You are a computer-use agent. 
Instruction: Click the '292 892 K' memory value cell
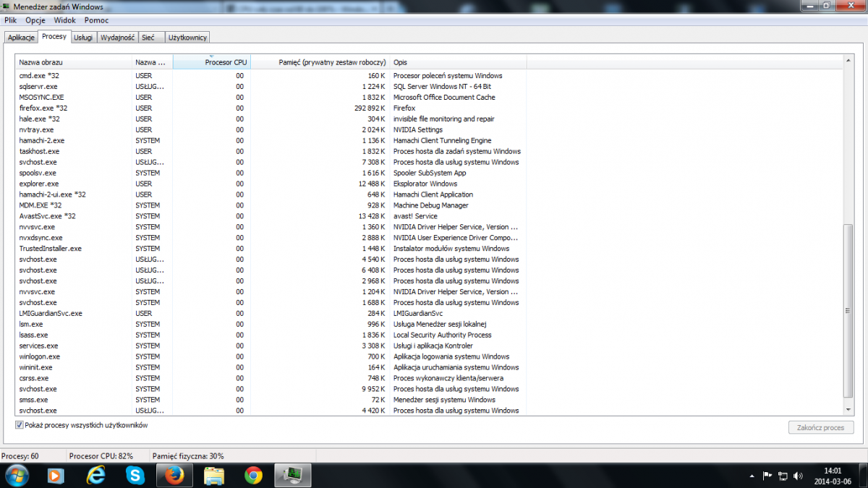click(368, 108)
